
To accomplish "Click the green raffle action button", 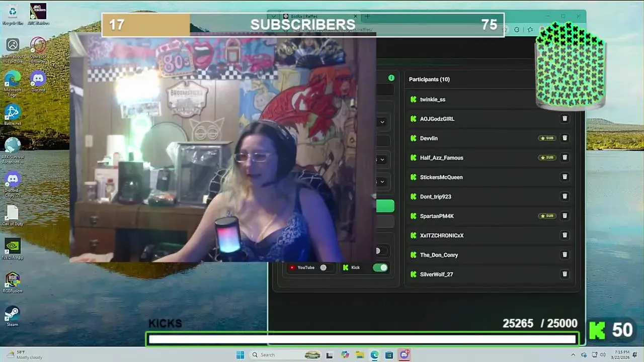I will (x=385, y=206).
